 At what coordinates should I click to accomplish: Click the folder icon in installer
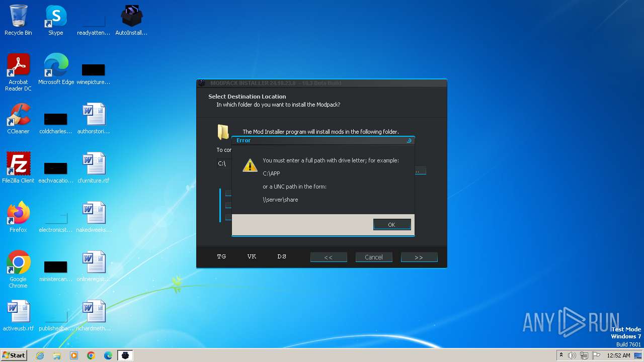coord(223,132)
